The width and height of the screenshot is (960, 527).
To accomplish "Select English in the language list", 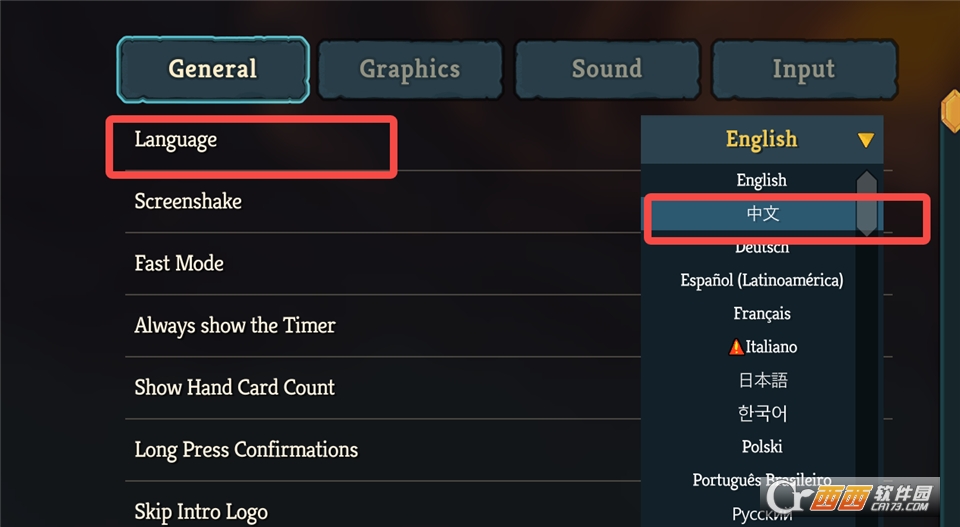I will pyautogui.click(x=762, y=180).
